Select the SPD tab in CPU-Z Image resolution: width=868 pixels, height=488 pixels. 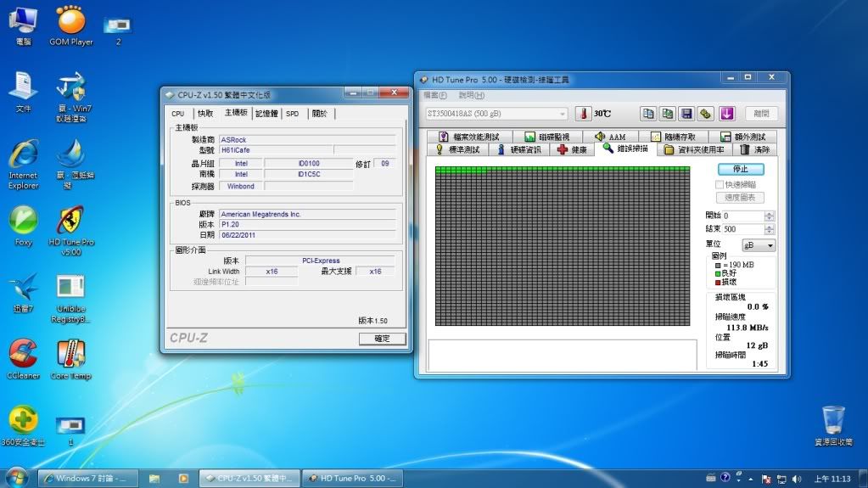click(x=292, y=113)
